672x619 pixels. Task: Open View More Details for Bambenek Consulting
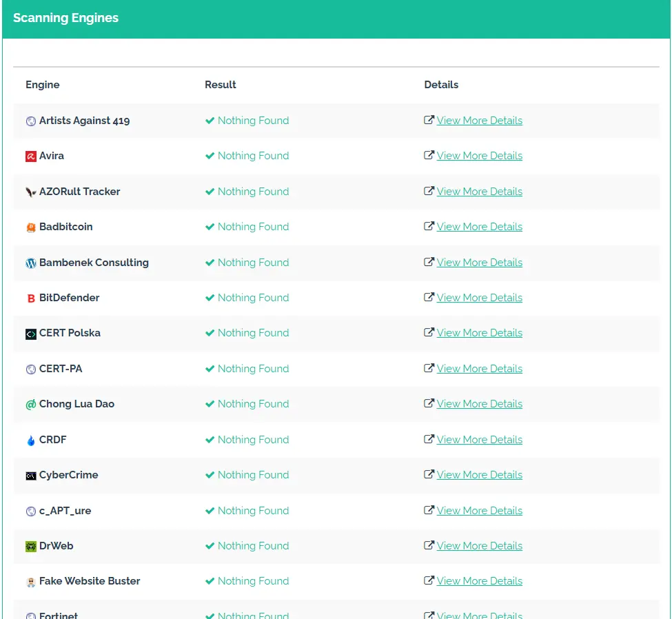(480, 263)
